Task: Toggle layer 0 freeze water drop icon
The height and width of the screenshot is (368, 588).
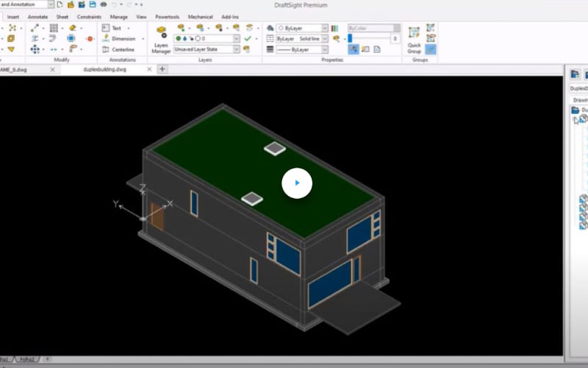Action: pos(184,39)
